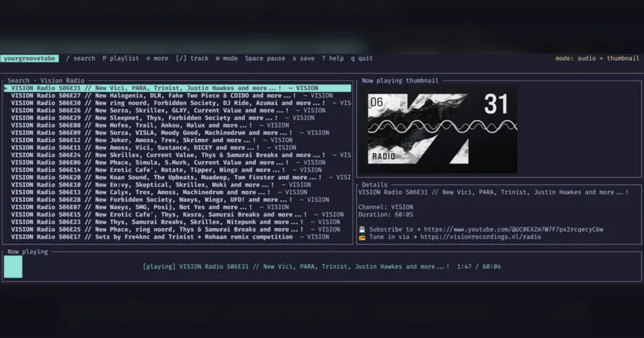Select VISION Radio S06E17 Fre4knc sets row

(177, 237)
